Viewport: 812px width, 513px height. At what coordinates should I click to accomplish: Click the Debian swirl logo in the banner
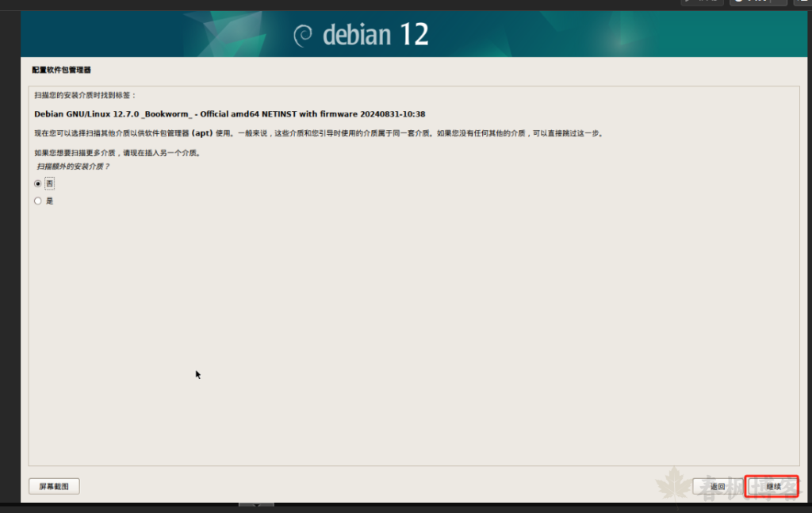click(x=304, y=33)
